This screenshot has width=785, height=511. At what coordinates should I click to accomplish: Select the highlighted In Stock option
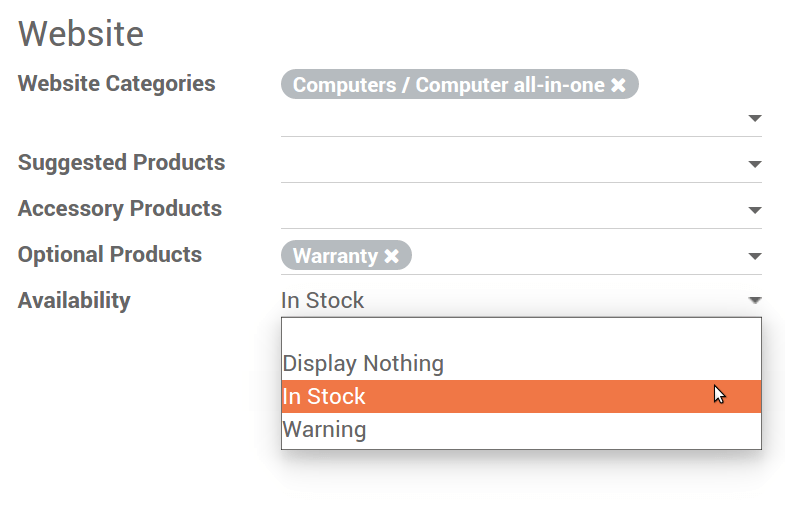pos(324,397)
